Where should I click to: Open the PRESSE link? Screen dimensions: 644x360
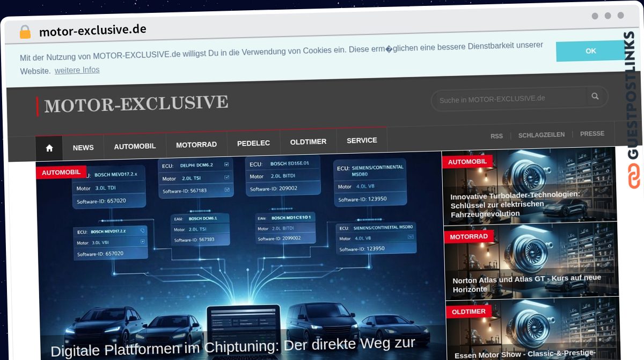pos(592,134)
